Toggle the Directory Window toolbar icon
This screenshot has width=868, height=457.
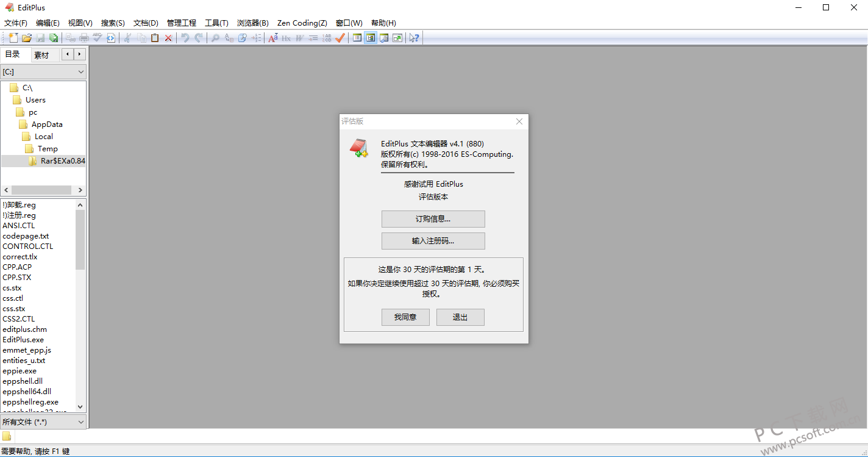(x=357, y=38)
